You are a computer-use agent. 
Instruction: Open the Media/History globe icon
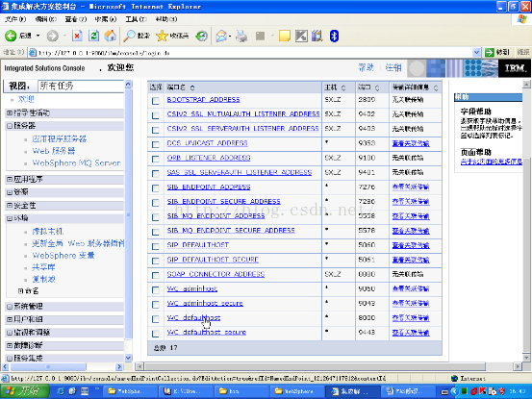pyautogui.click(x=201, y=36)
